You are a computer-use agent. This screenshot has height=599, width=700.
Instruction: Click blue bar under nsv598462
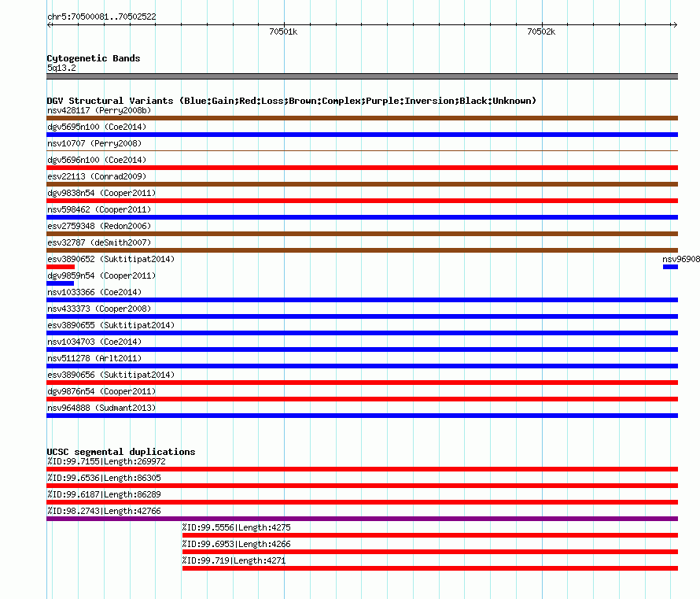tap(362, 217)
